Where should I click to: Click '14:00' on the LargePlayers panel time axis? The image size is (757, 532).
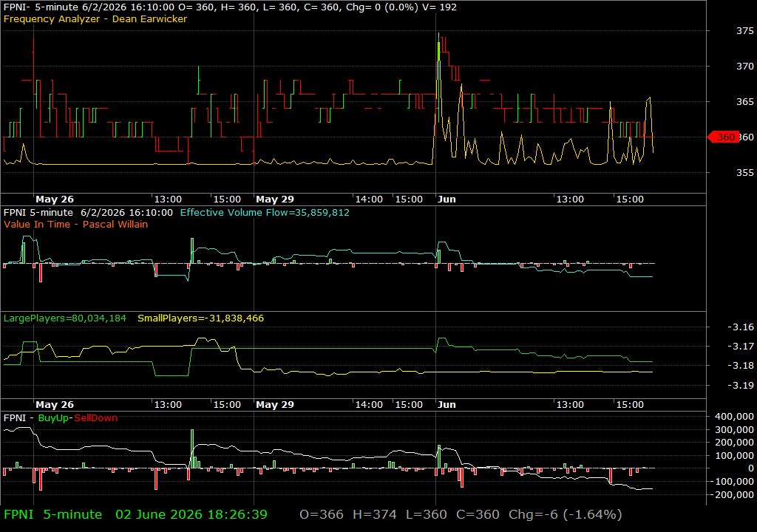click(369, 405)
